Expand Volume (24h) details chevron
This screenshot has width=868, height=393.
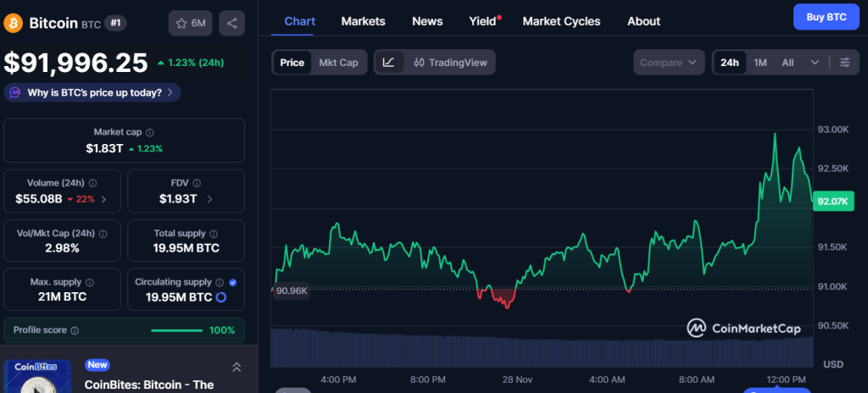(103, 199)
